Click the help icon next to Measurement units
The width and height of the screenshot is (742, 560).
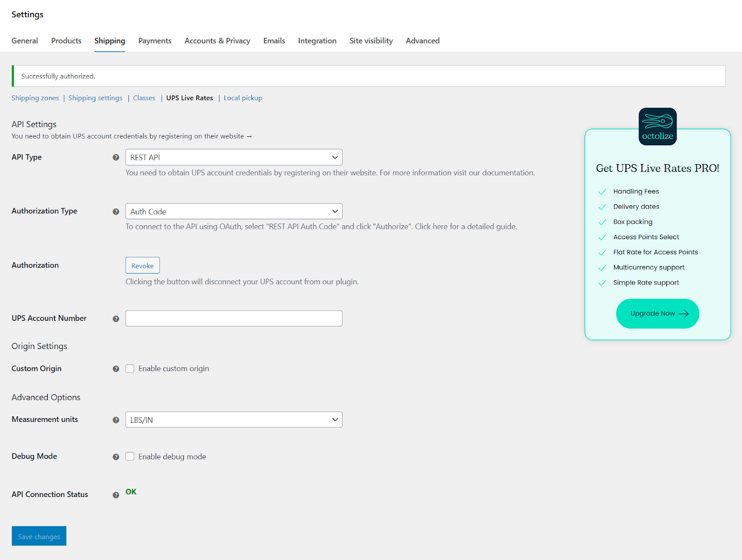(116, 420)
